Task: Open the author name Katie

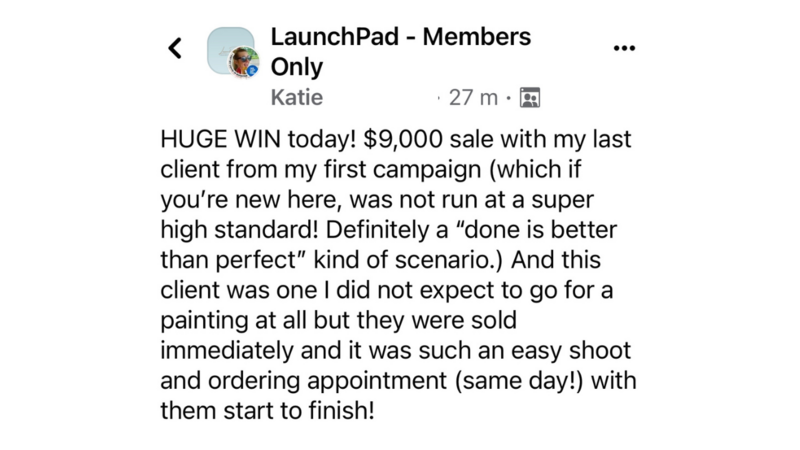Action: [x=296, y=97]
